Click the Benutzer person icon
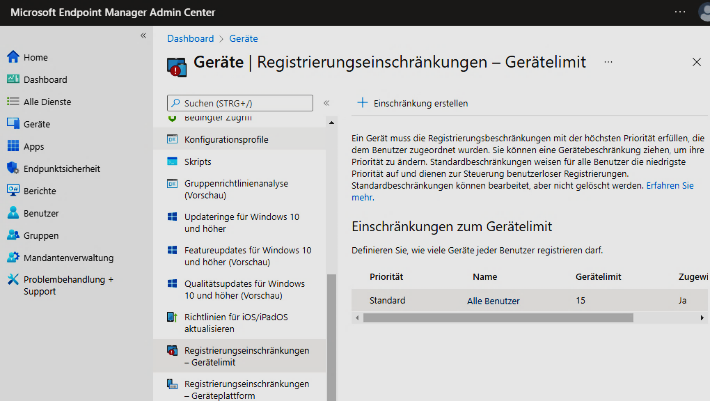 coord(13,213)
